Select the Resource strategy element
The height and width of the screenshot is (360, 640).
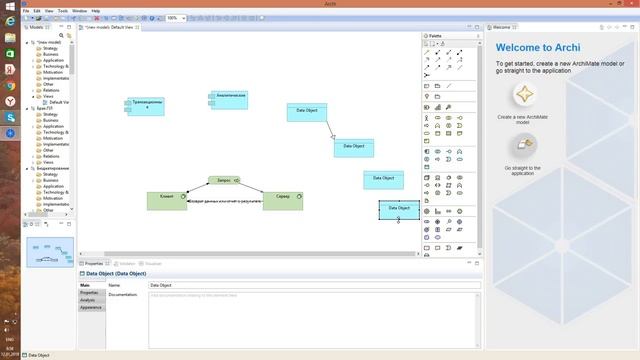(427, 107)
